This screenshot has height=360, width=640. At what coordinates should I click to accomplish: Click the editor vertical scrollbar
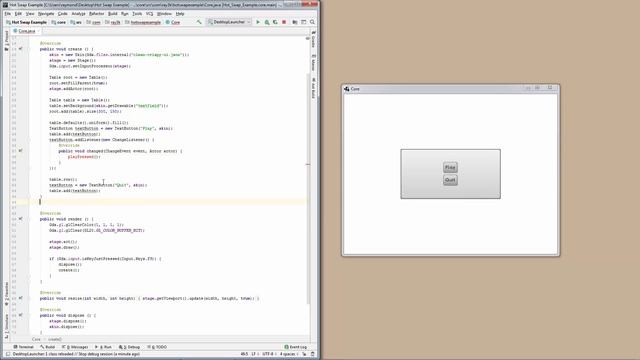tap(308, 188)
